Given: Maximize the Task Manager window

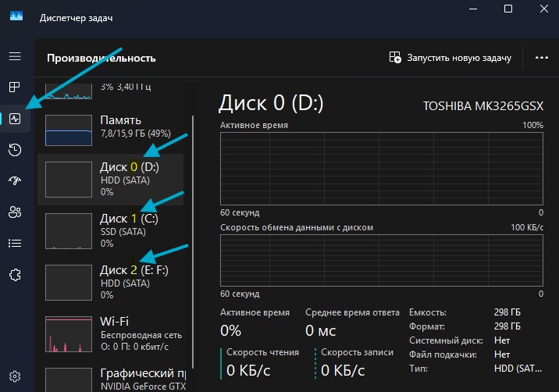Looking at the screenshot, I should click(x=508, y=9).
